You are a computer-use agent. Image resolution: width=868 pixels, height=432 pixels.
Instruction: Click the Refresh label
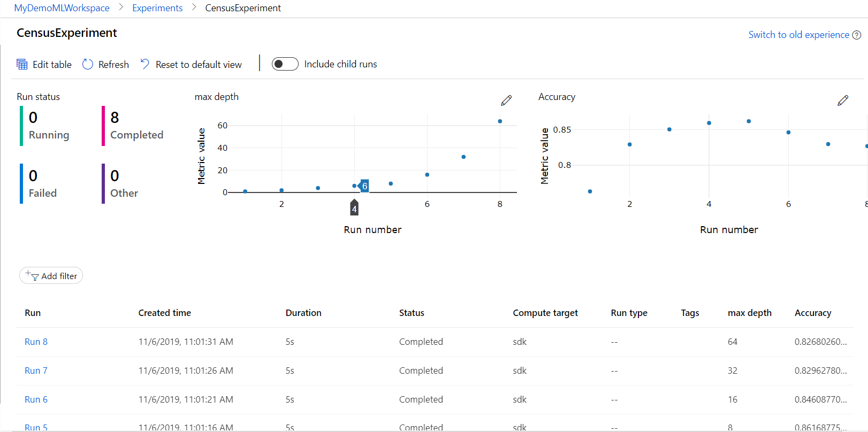[113, 64]
